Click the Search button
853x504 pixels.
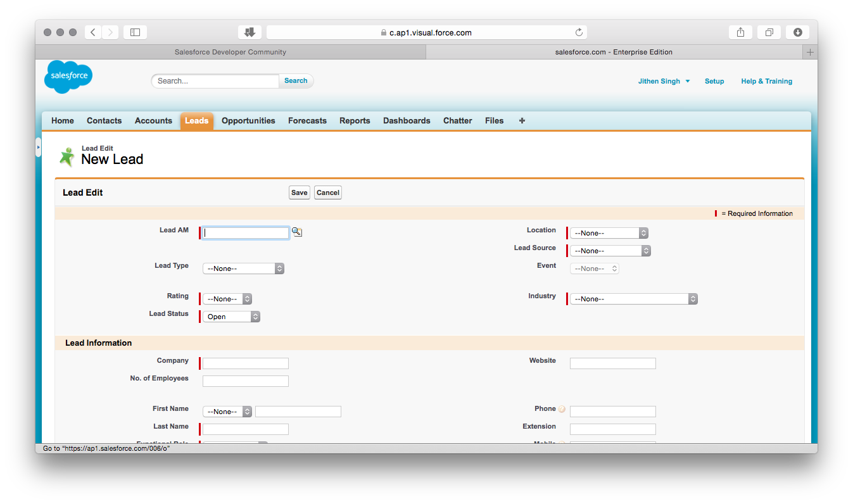click(x=296, y=81)
